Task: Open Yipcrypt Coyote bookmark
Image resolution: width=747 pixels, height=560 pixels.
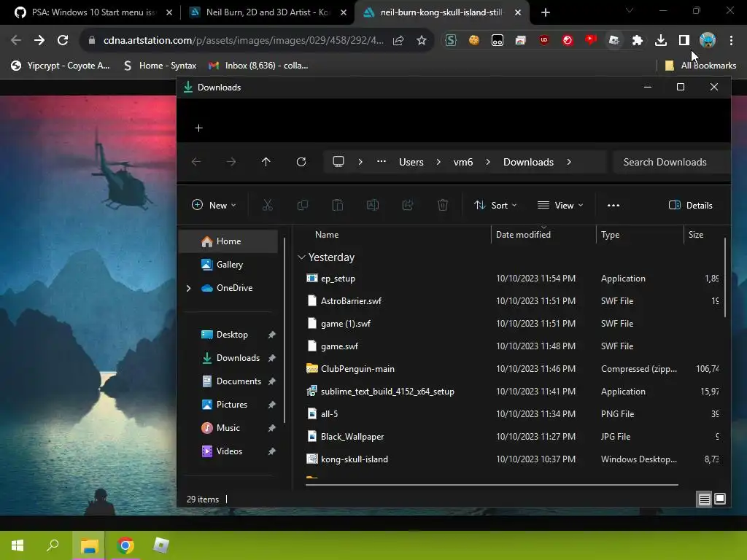Action: 60,66
